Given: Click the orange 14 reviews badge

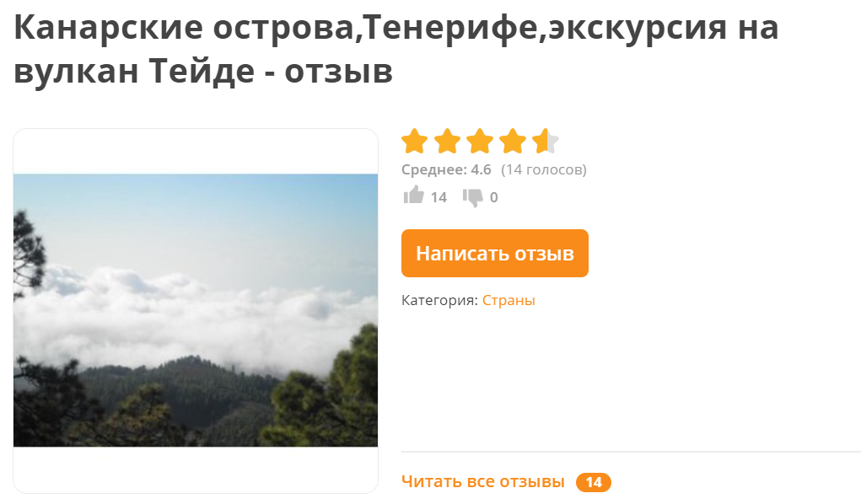Looking at the screenshot, I should [x=594, y=482].
